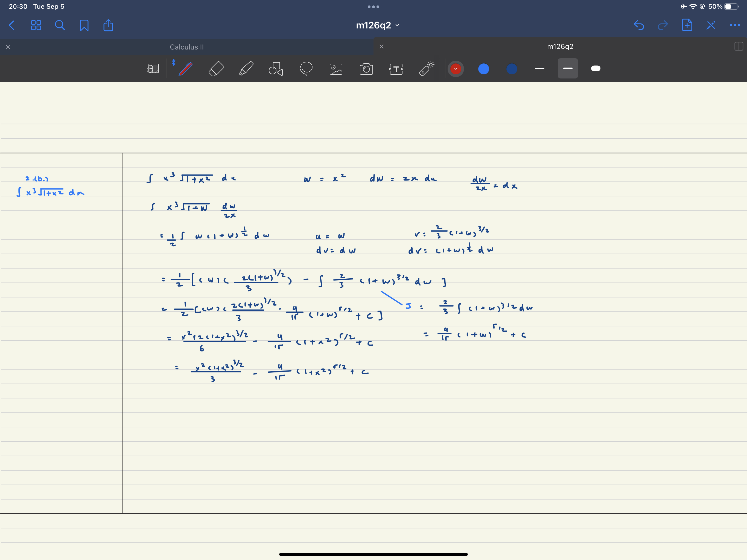Bookmark the current page
Screen dimensions: 747x560
click(84, 25)
